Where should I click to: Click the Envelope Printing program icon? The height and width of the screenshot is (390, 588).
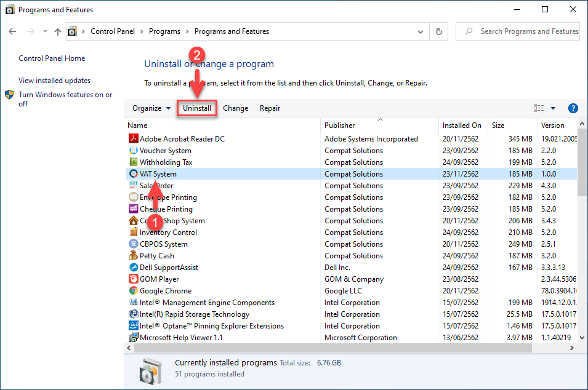click(x=133, y=197)
